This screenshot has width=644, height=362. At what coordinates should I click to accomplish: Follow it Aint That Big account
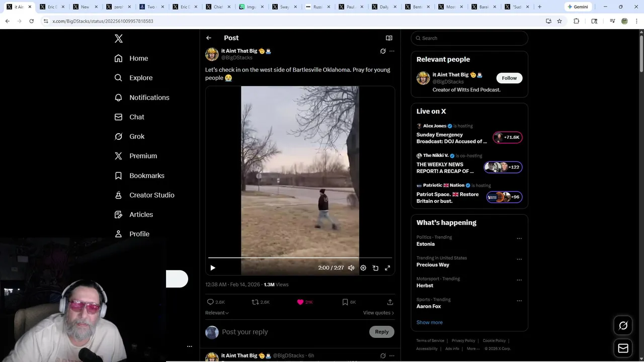pyautogui.click(x=509, y=78)
